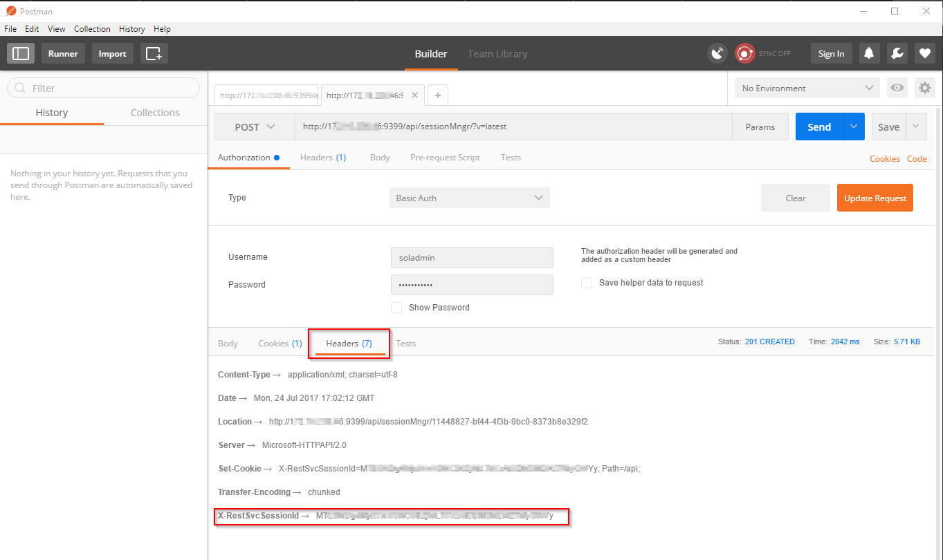Open the Code link
This screenshot has width=943, height=560.
coord(917,158)
